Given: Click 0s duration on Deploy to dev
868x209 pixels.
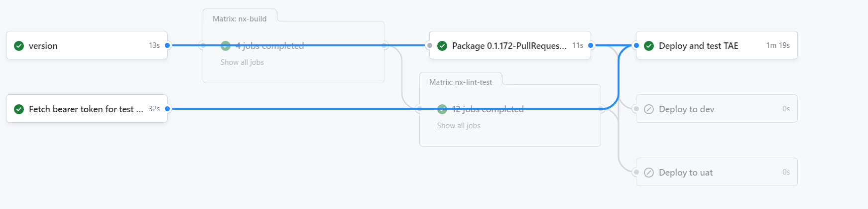Looking at the screenshot, I should (786, 109).
